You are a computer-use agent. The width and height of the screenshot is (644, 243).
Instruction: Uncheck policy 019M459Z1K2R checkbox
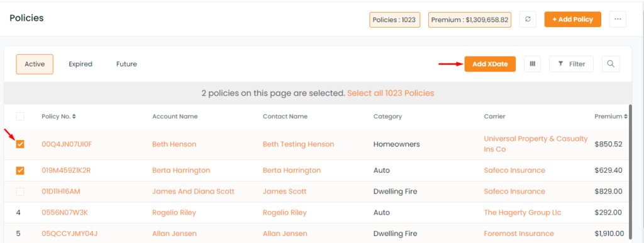20,170
